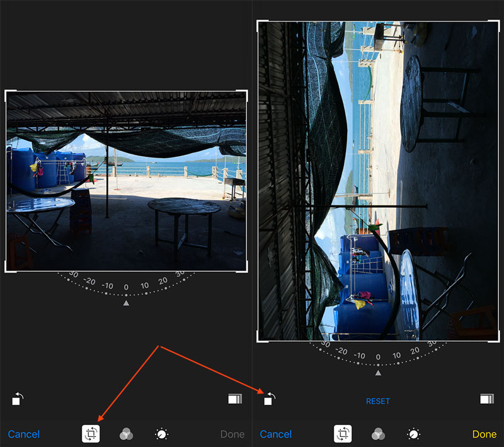This screenshot has height=447, width=504.
Task: Open the filters icon on the right screen
Action: (x=379, y=434)
